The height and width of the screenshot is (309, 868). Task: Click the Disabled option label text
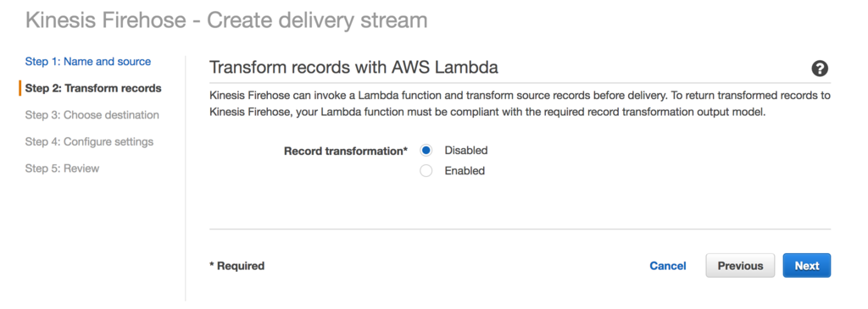point(466,151)
